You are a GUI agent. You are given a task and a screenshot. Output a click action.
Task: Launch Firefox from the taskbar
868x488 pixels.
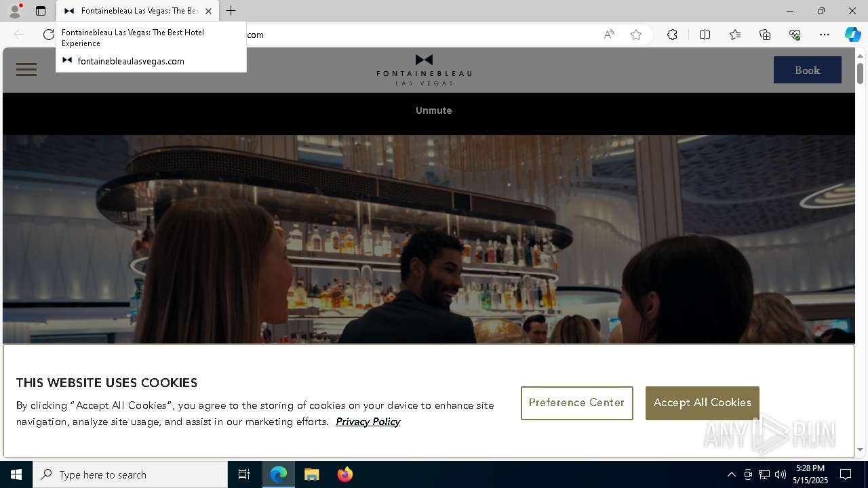(x=345, y=474)
